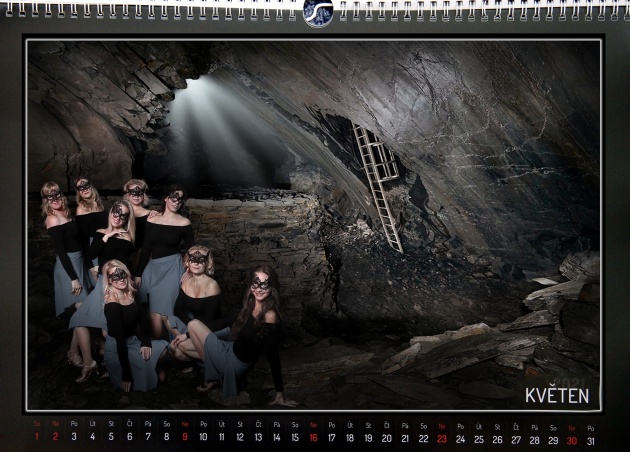Image resolution: width=630 pixels, height=452 pixels.
Task: Select red date 23 in the calendar strip
Action: coord(442,438)
